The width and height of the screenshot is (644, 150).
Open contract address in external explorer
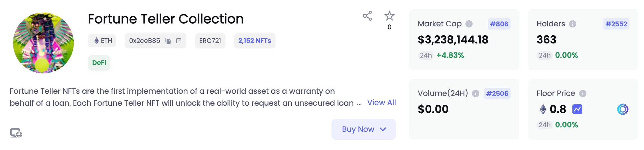179,41
